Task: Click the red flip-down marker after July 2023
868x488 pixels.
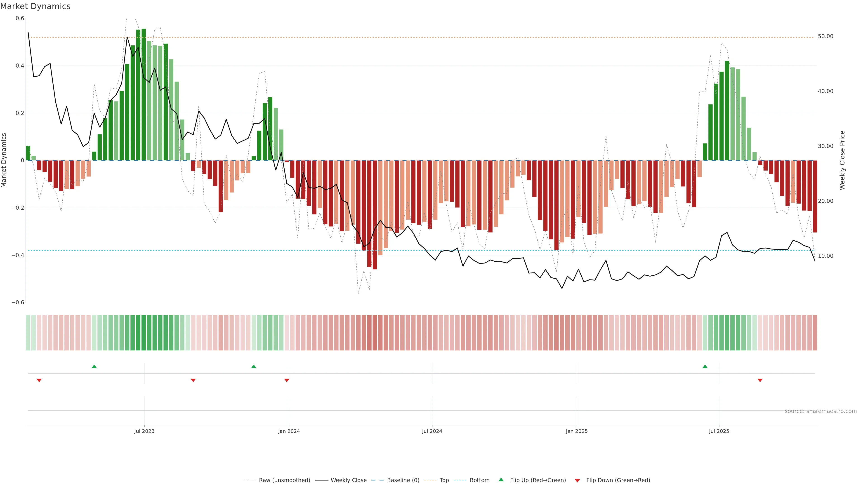Action: [193, 380]
